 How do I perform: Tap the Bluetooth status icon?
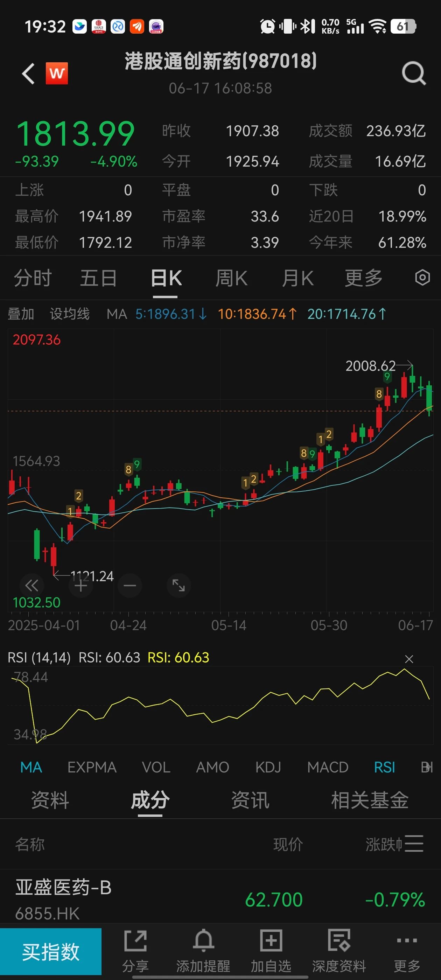pos(307,26)
